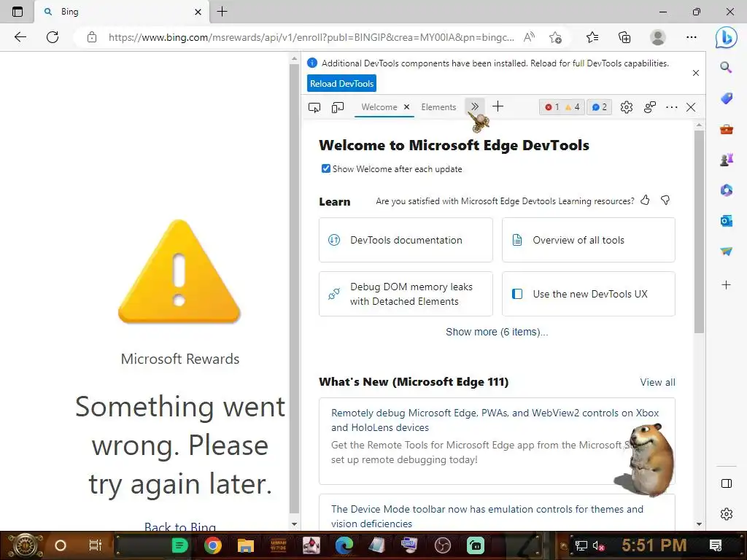This screenshot has height=560, width=747.
Task: Click the Back to Bing link
Action: [x=180, y=526]
